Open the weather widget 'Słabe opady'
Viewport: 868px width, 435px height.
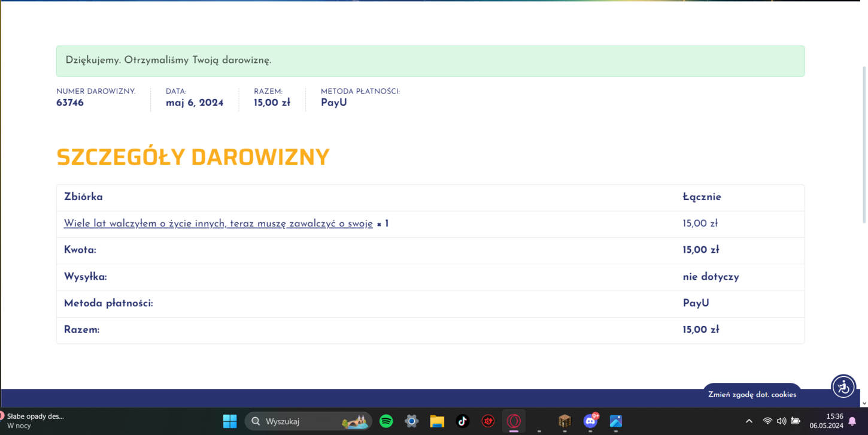click(33, 421)
